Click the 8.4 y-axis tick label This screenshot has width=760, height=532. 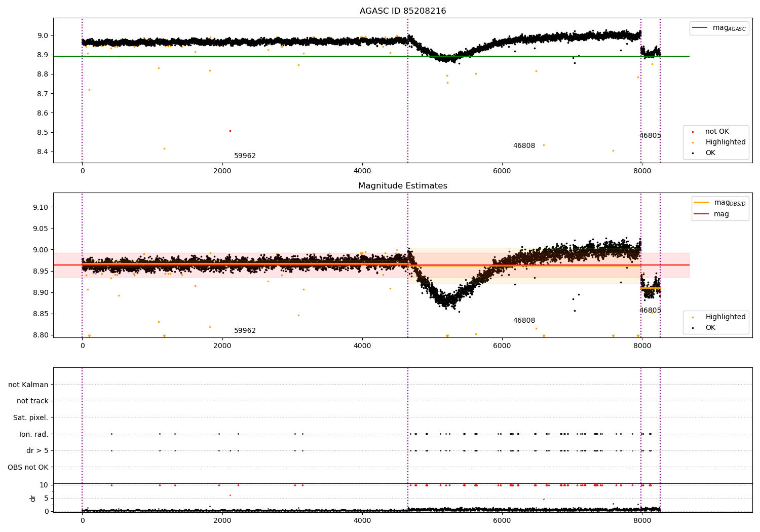pos(43,152)
